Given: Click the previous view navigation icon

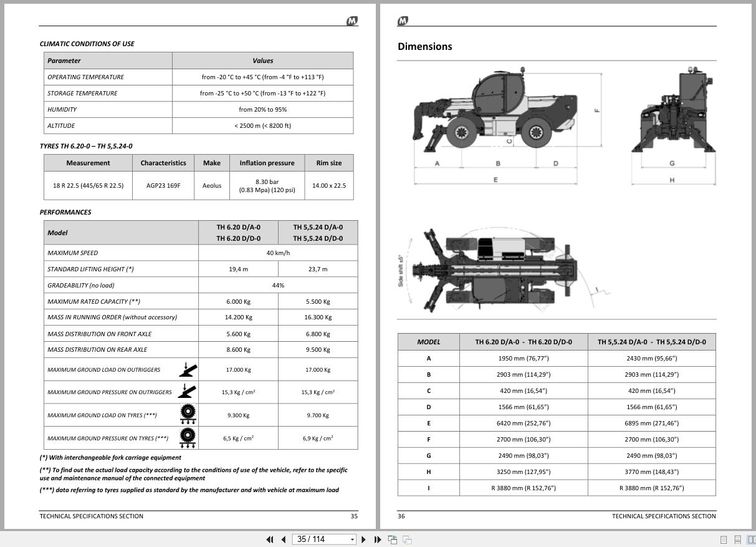Looking at the screenshot, I should click(x=393, y=540).
